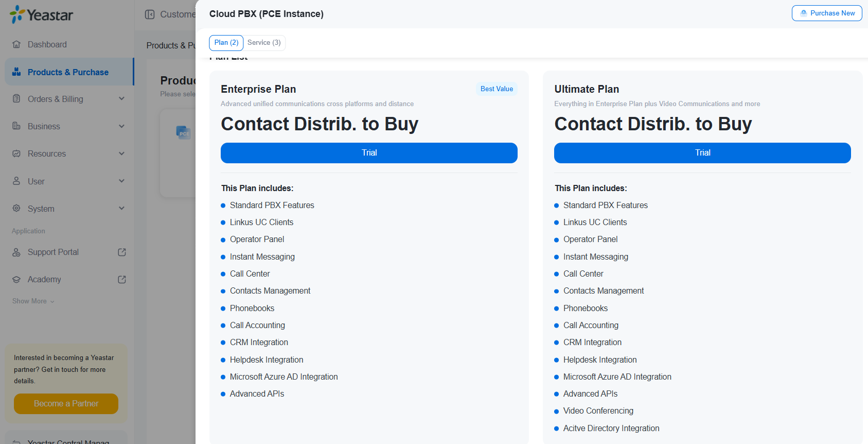Click Instant Messaging in Enterprise Plan
Image resolution: width=868 pixels, height=444 pixels.
(262, 257)
